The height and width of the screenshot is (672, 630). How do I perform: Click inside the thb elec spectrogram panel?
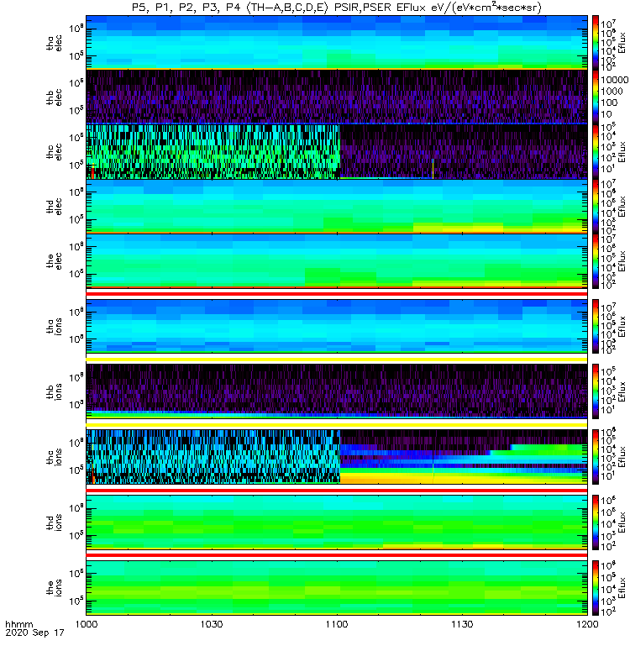[337, 97]
